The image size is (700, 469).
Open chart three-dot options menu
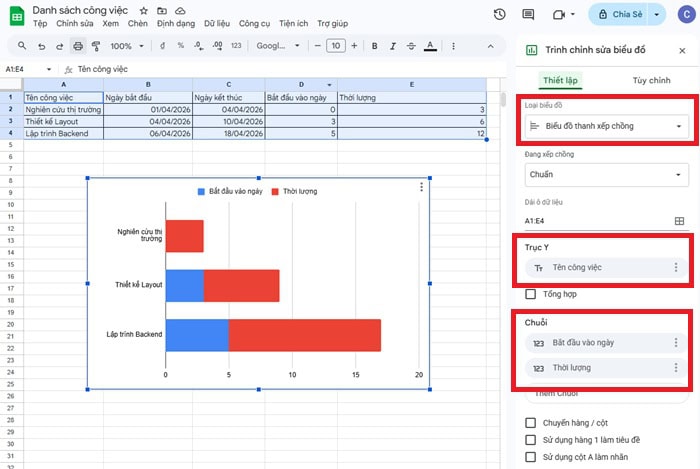tap(421, 187)
